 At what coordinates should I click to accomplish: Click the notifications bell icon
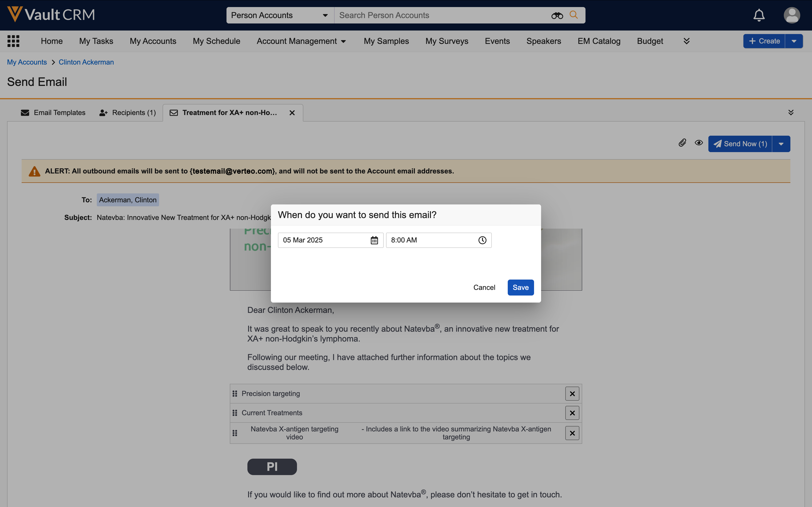tap(759, 15)
